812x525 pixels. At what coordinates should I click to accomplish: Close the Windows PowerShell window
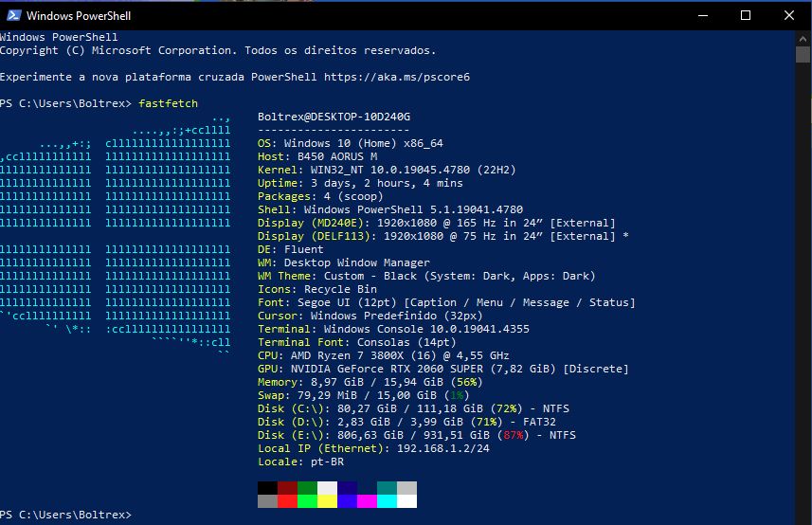[x=788, y=15]
